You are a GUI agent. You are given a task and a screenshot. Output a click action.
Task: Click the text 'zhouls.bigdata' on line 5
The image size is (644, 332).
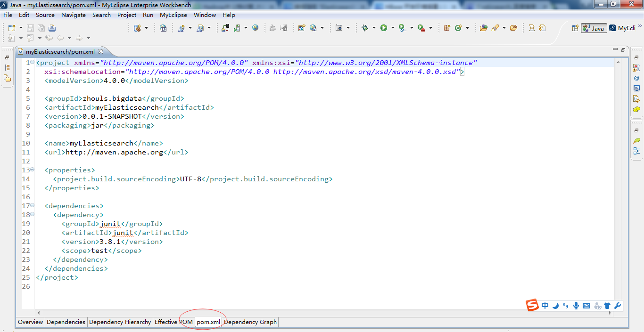[x=112, y=98]
